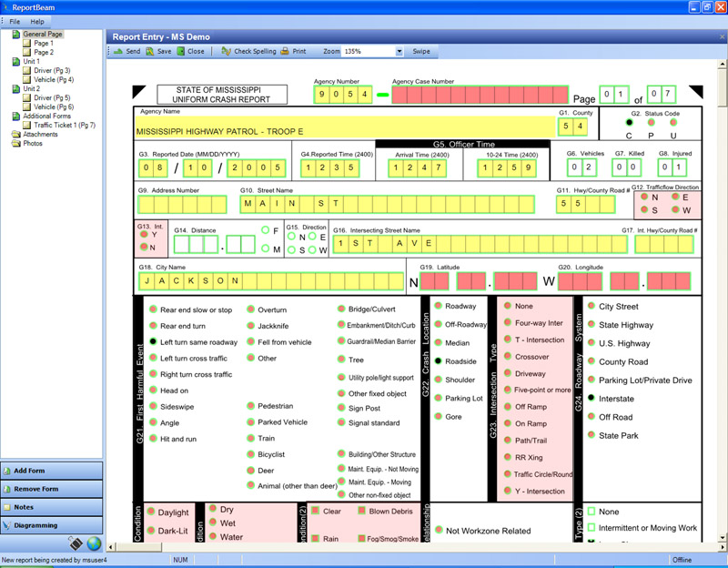Select Four-way Inter intersection type
Viewport: 728px width, 568px height.
[508, 322]
